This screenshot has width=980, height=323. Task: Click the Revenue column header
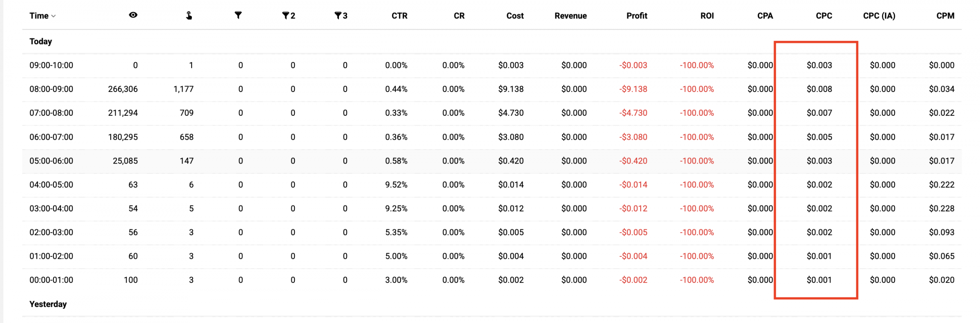pyautogui.click(x=570, y=16)
